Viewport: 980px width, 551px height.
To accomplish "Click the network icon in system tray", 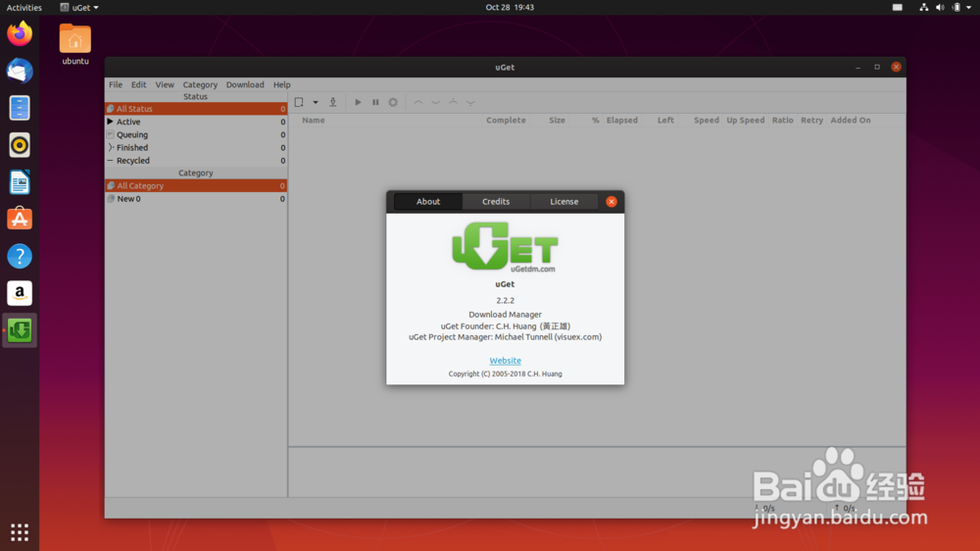I will 924,8.
